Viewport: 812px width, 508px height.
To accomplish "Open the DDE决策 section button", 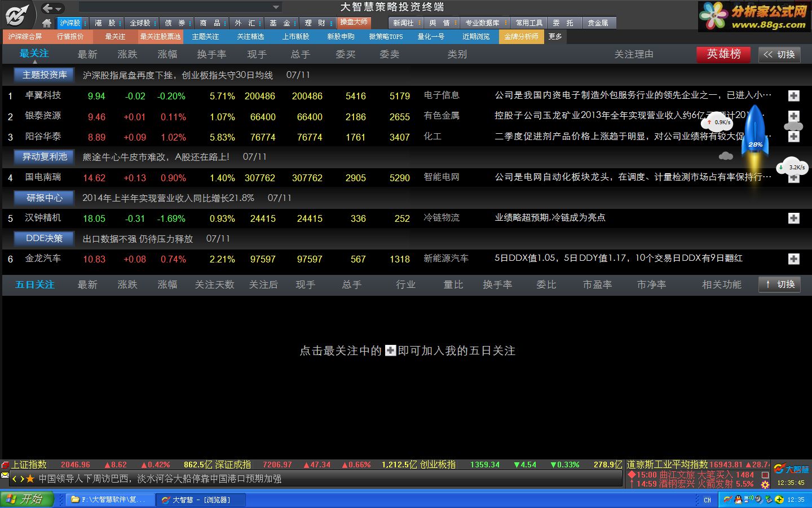I will [45, 239].
